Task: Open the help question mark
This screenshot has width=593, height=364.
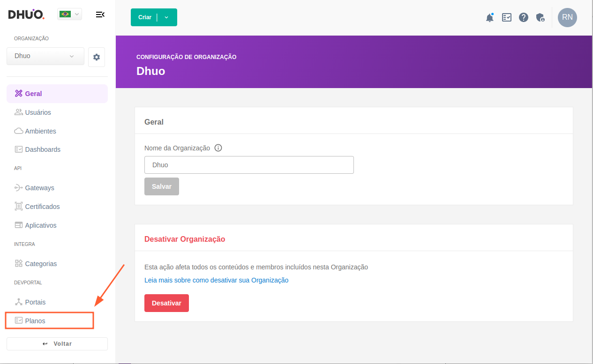Action: [x=524, y=17]
